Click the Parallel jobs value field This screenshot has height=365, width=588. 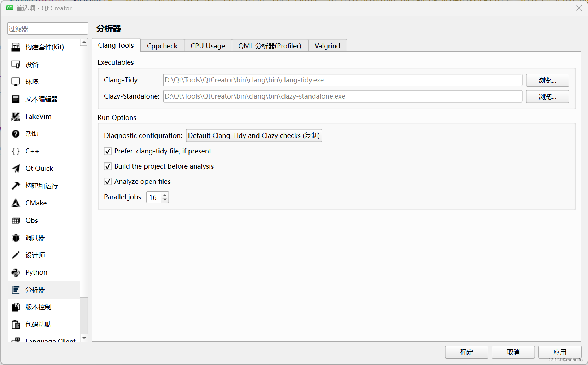pos(153,197)
